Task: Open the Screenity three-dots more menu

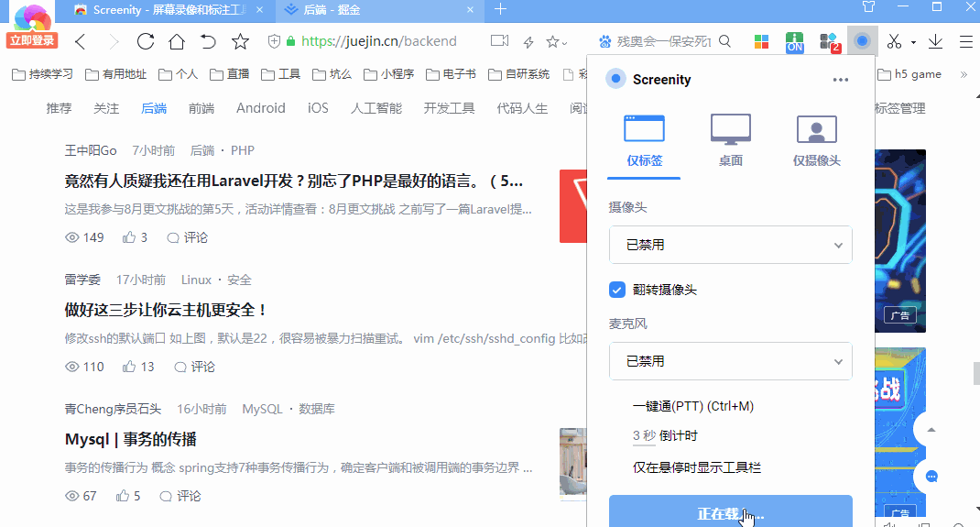Action: click(x=841, y=80)
